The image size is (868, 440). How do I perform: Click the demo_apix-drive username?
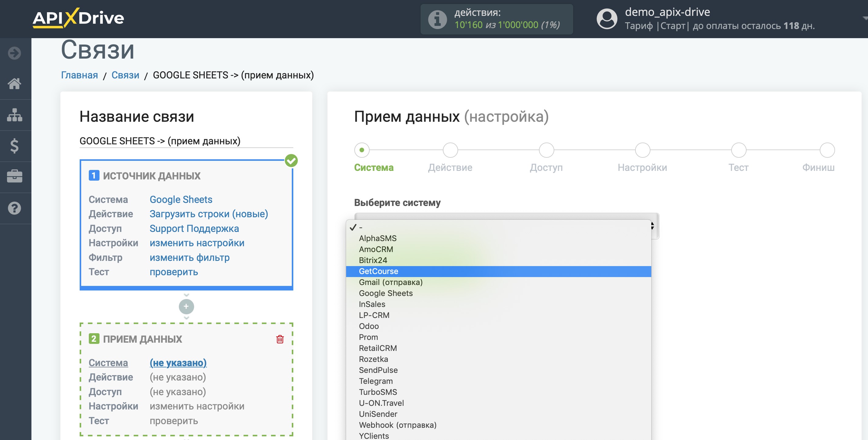point(667,12)
